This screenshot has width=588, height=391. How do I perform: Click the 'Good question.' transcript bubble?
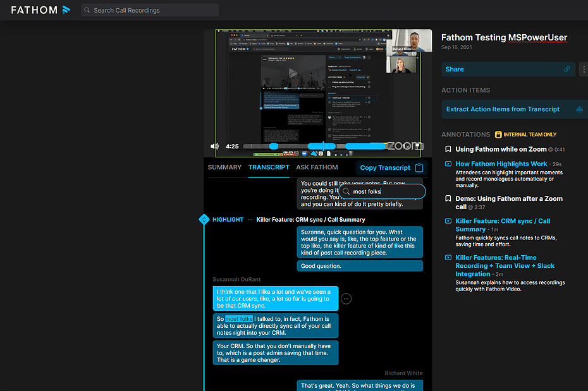tap(360, 266)
